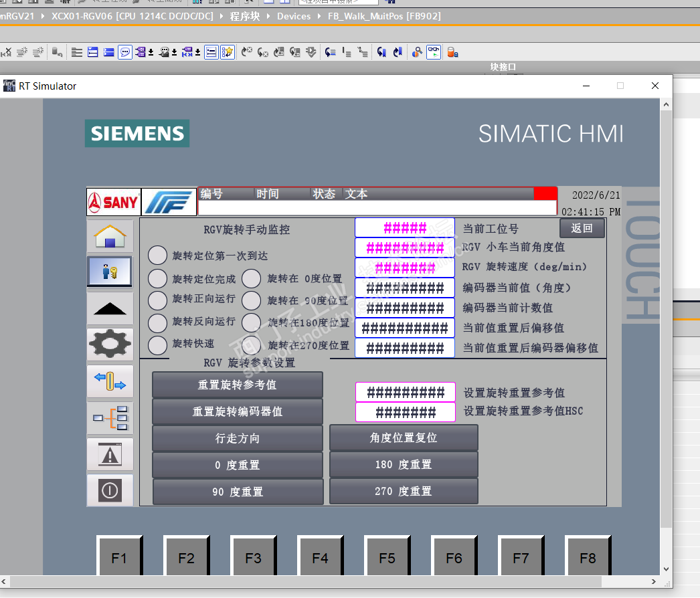700x598 pixels.
Task: Click the black up-triangle sidebar button
Action: coord(110,308)
